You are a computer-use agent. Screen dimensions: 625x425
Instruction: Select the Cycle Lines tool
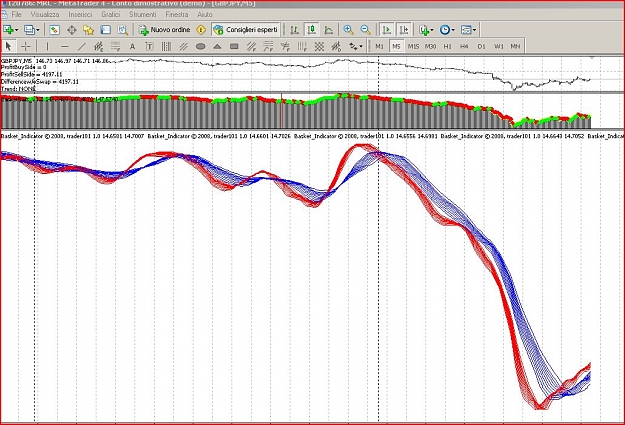(166, 47)
